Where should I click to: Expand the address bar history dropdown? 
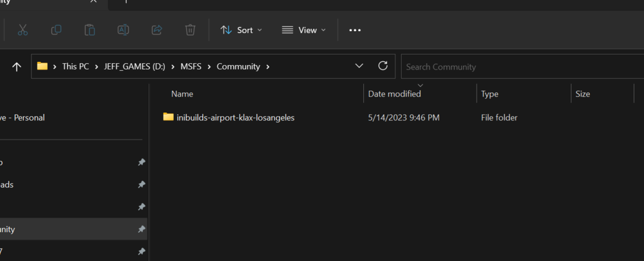click(359, 66)
